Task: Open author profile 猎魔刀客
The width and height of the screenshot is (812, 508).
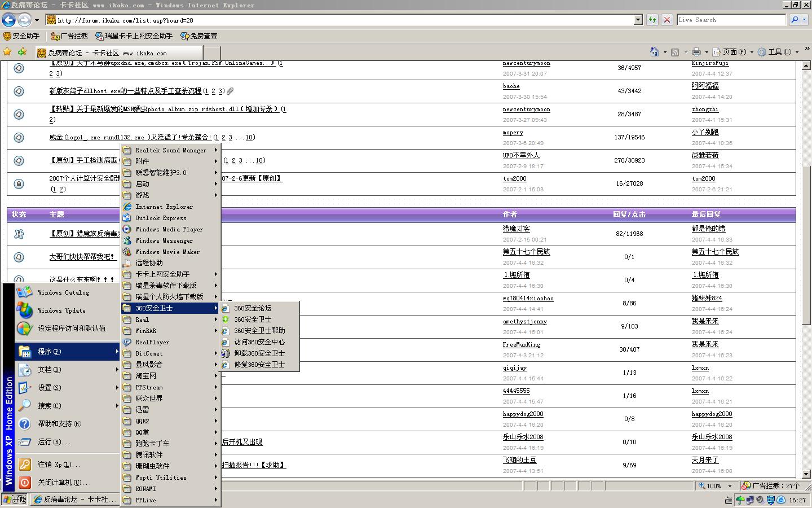Action: (517, 229)
